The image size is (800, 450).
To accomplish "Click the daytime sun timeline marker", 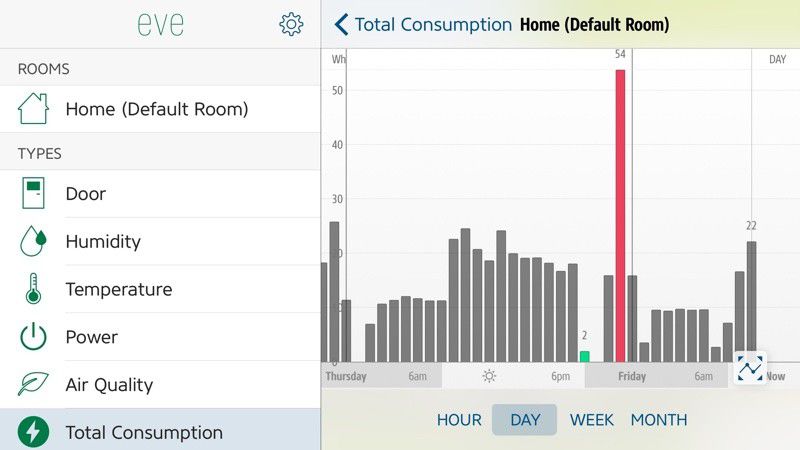I will 489,377.
